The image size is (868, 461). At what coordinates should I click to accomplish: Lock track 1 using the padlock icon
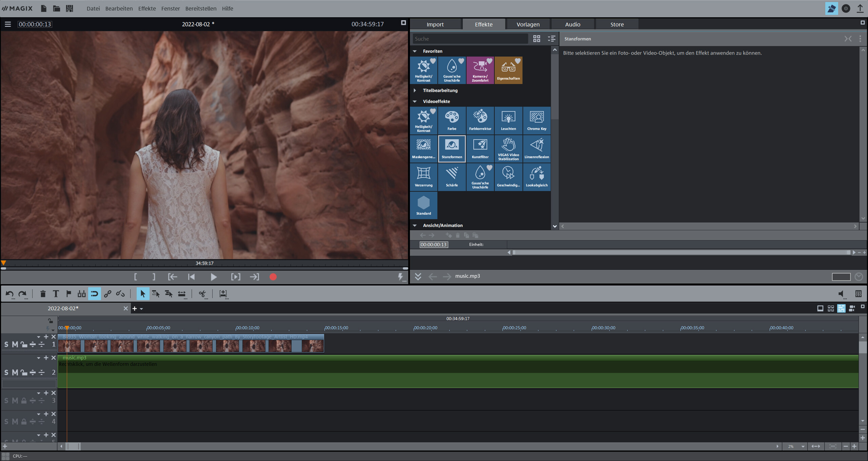[23, 344]
